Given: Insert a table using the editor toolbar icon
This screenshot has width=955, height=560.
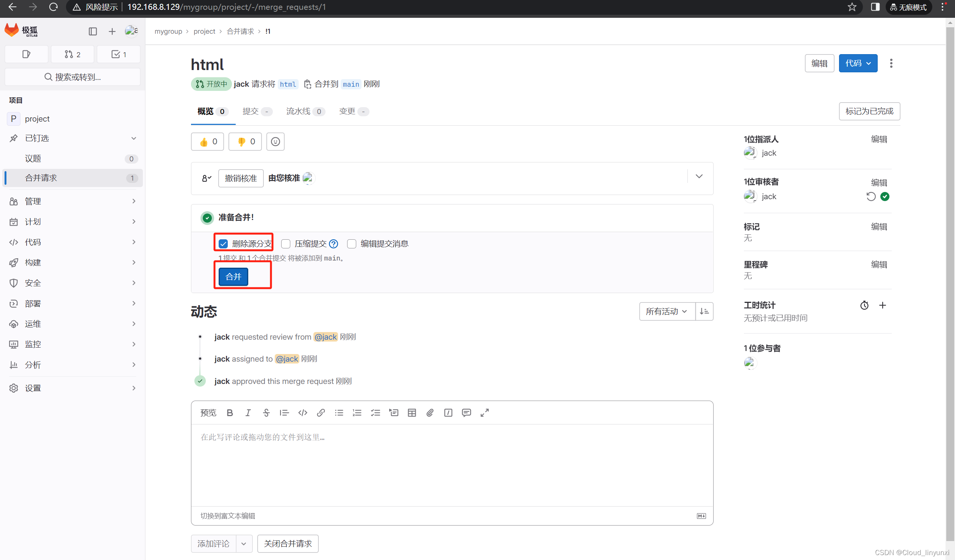Looking at the screenshot, I should (x=412, y=413).
